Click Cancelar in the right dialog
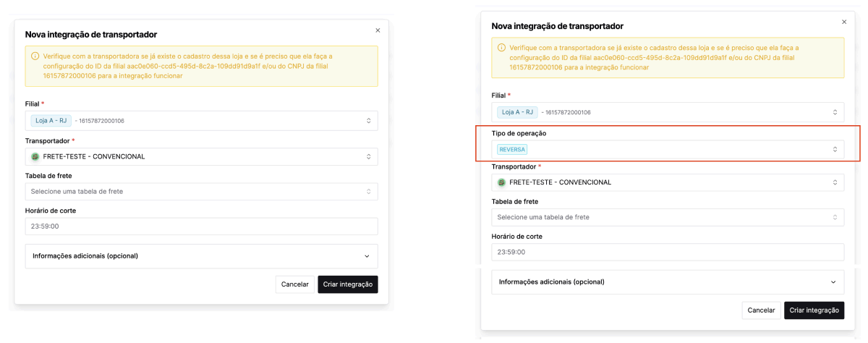Viewport: 868px width, 343px height. point(761,310)
